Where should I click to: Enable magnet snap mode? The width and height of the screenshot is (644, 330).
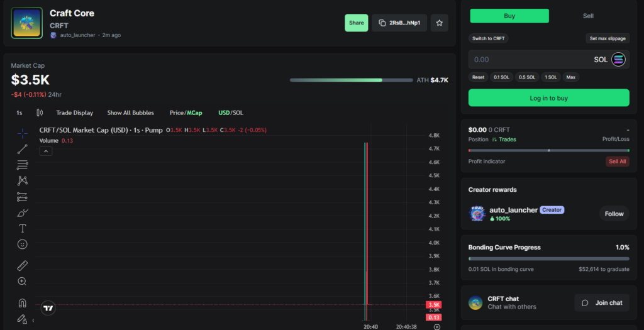tap(22, 303)
